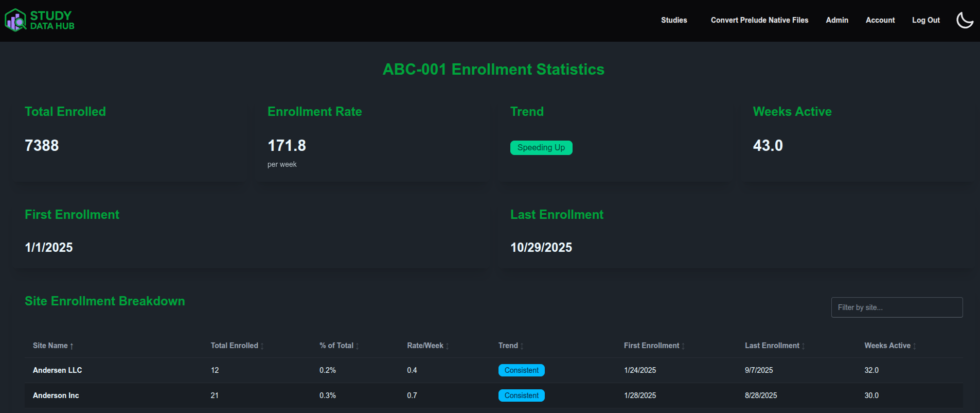The image size is (980, 413).
Task: Click the Log Out link
Action: [926, 20]
